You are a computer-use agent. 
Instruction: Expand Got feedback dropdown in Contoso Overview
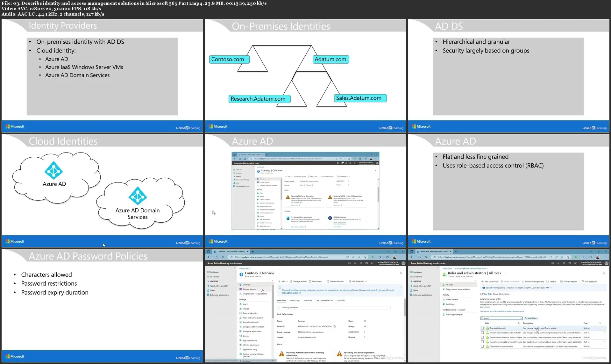point(358,282)
